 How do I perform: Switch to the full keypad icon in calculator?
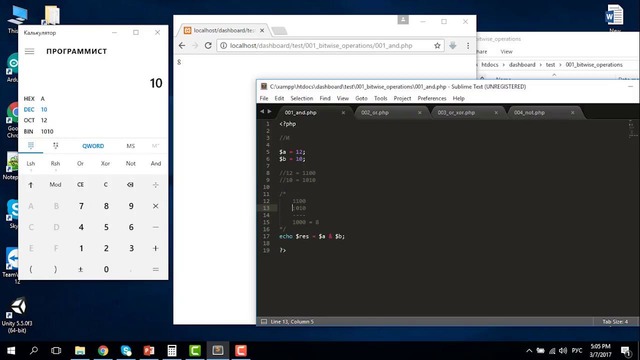31,146
